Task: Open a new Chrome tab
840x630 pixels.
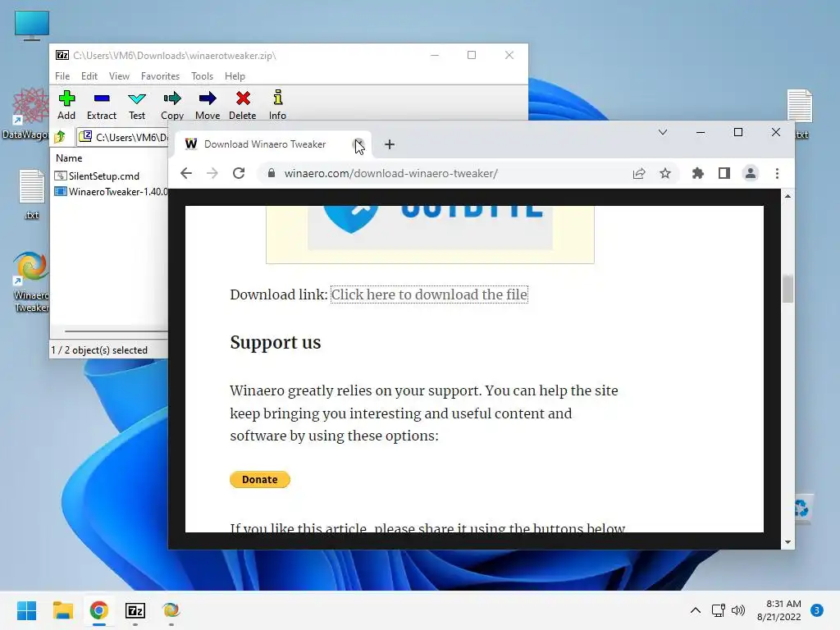Action: pyautogui.click(x=390, y=144)
